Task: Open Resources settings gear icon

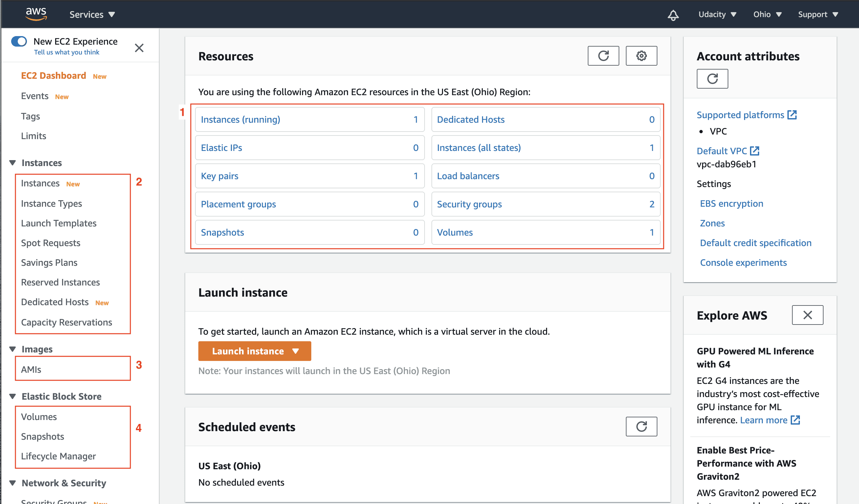Action: point(641,56)
